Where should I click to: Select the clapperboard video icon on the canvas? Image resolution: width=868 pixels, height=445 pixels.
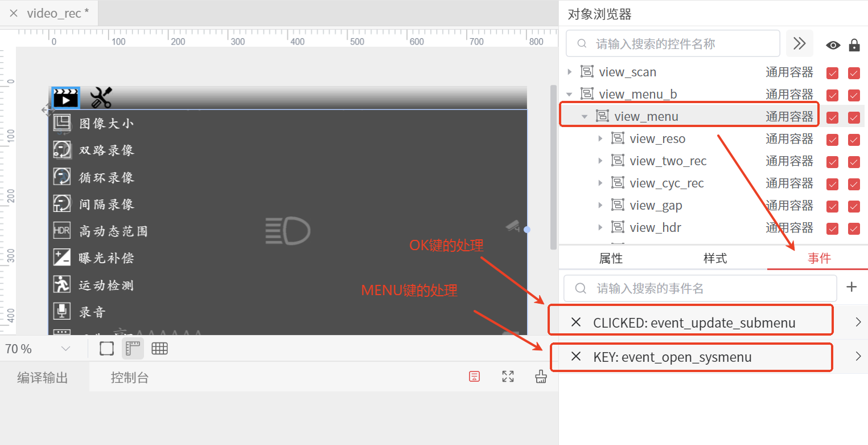click(65, 98)
